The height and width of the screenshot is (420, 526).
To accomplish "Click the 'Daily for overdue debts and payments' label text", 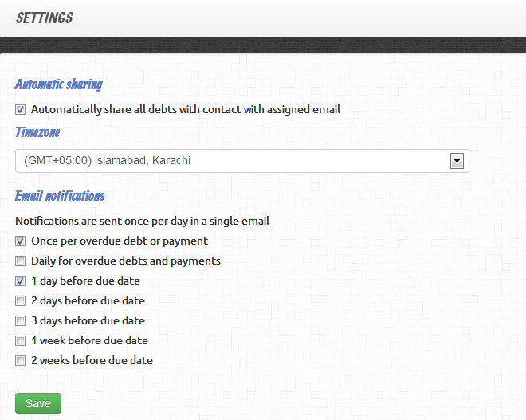I will [126, 261].
